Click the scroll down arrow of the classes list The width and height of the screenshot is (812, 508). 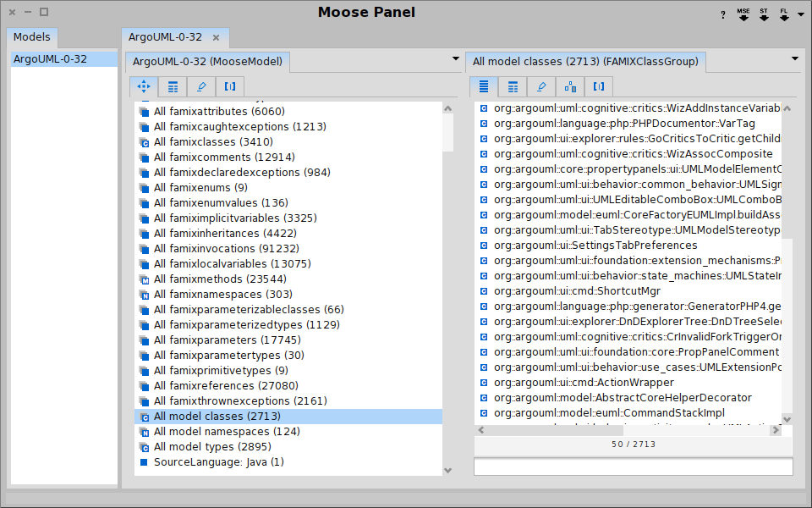787,419
